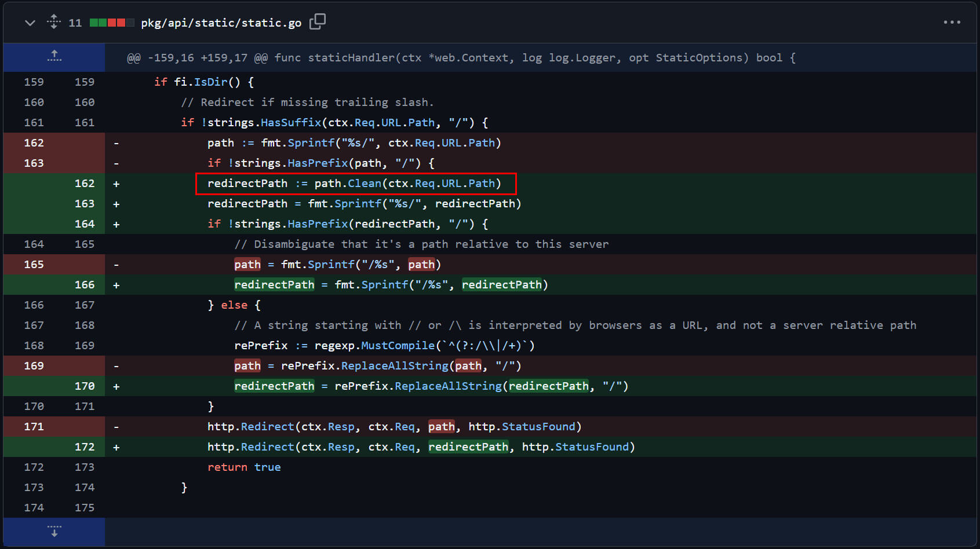Click the return true line 173
Screen dimensions: 980x549
pyautogui.click(x=244, y=467)
